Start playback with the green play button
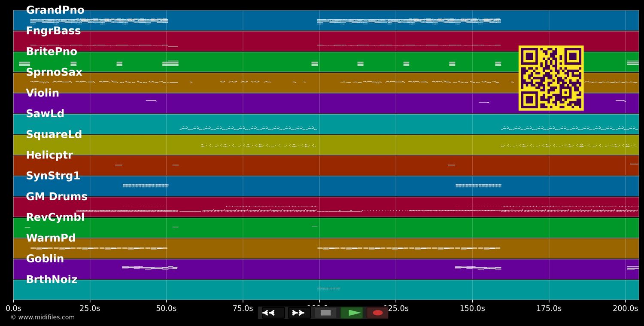The height and width of the screenshot is (326, 644). click(x=352, y=313)
